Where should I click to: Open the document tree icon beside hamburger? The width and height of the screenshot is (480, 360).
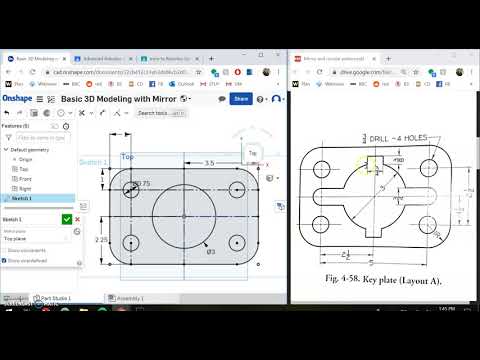point(51,99)
